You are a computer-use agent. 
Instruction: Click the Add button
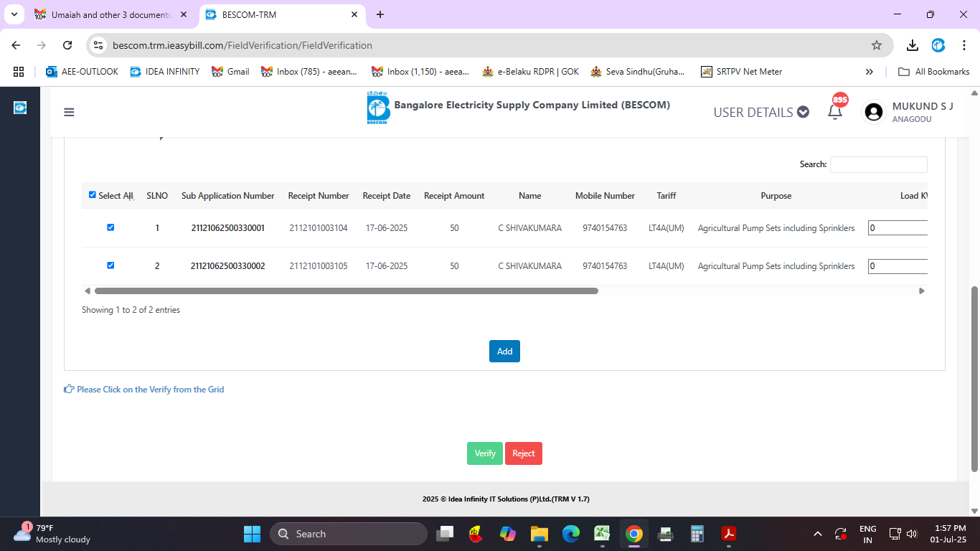(x=505, y=352)
